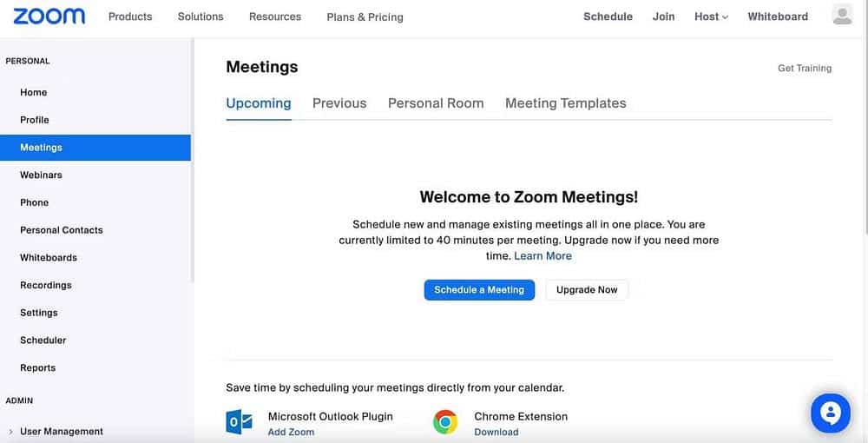Screen dimensions: 868x443
Task: Open the Get Training link
Action: tap(805, 68)
